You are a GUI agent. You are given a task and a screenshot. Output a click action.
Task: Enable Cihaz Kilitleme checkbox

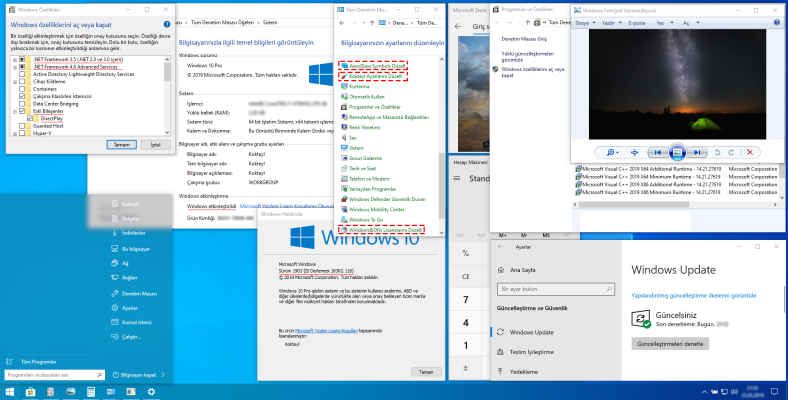coord(22,81)
